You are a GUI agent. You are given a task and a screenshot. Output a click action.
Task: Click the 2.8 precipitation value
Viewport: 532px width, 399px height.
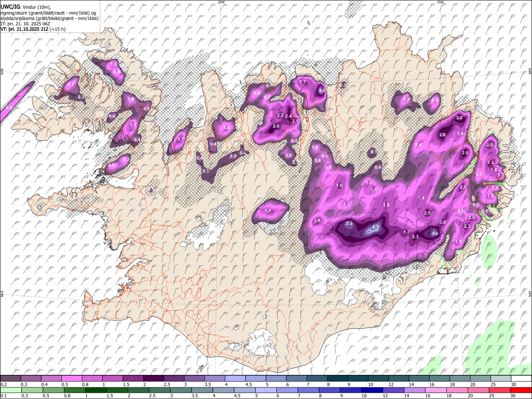442,135
